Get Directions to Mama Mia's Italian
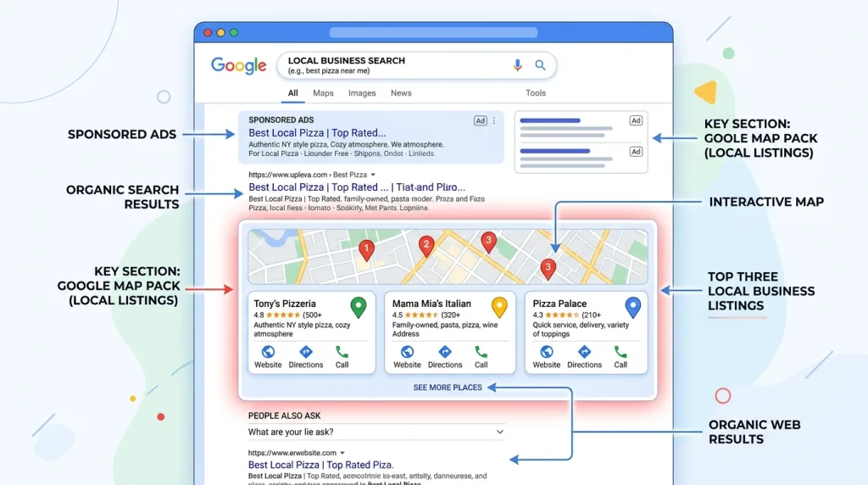The image size is (868, 485). pyautogui.click(x=445, y=357)
